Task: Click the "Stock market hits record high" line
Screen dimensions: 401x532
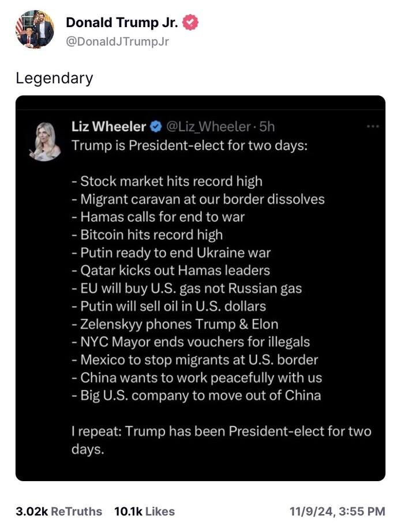Action: (x=167, y=181)
